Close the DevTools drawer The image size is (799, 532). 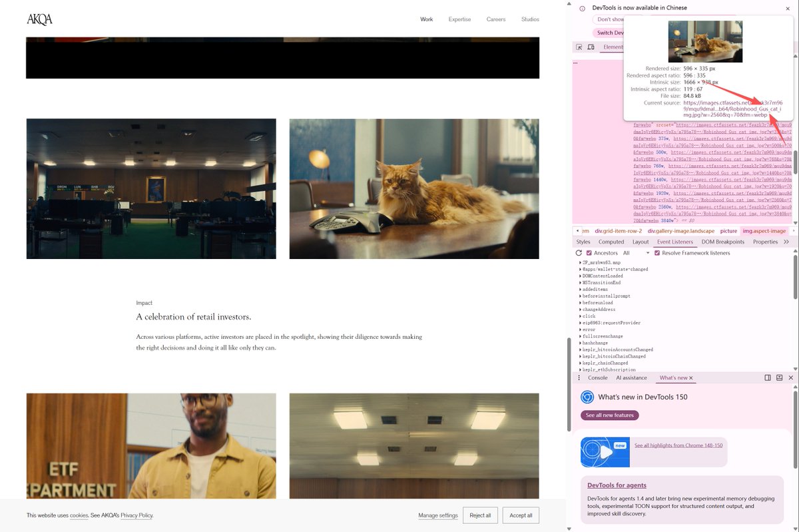coord(791,378)
